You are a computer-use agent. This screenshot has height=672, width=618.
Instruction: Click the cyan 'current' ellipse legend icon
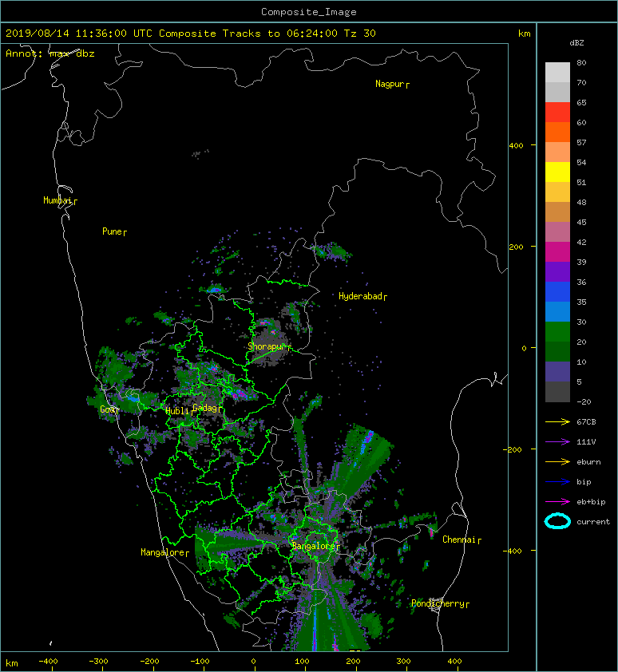tap(557, 521)
